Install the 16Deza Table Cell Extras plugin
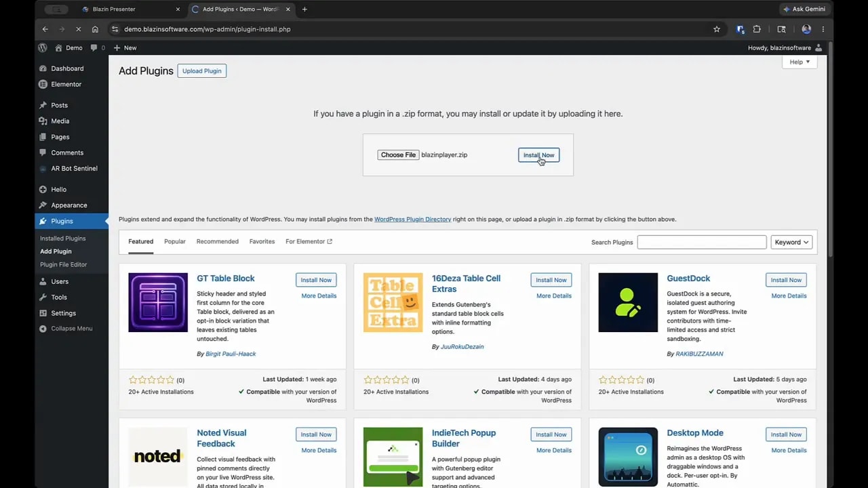The height and width of the screenshot is (488, 868). pos(551,280)
